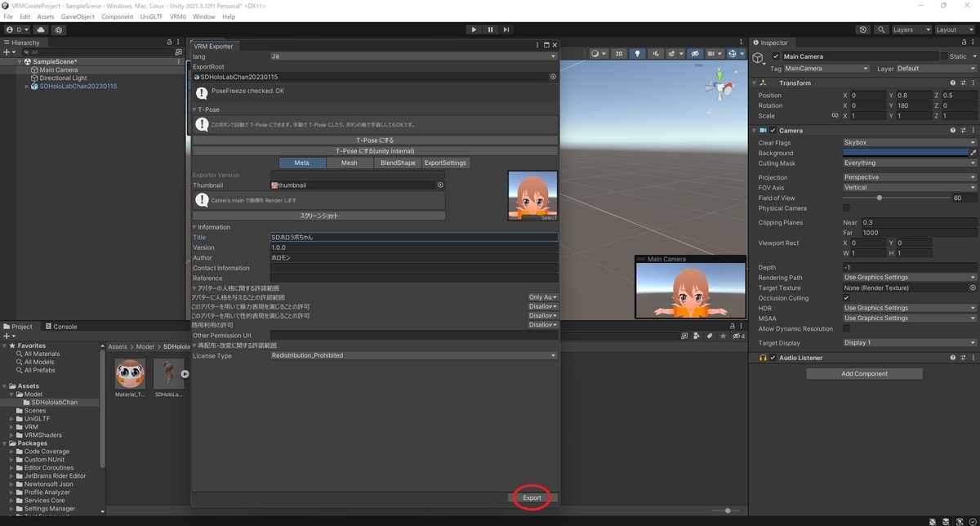980x526 pixels.
Task: Collapse the Transform component foldout
Action: (755, 82)
